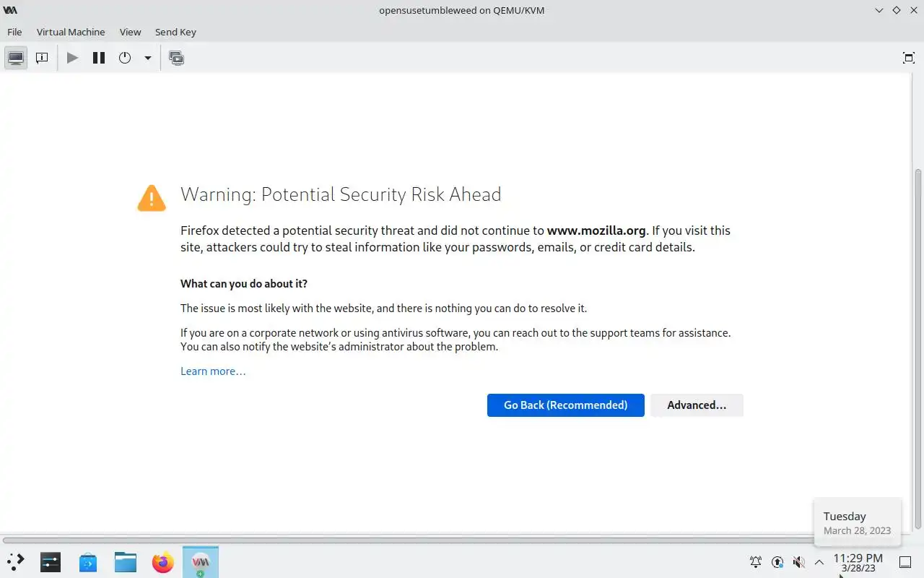Open the KDE application launcher

pyautogui.click(x=15, y=561)
